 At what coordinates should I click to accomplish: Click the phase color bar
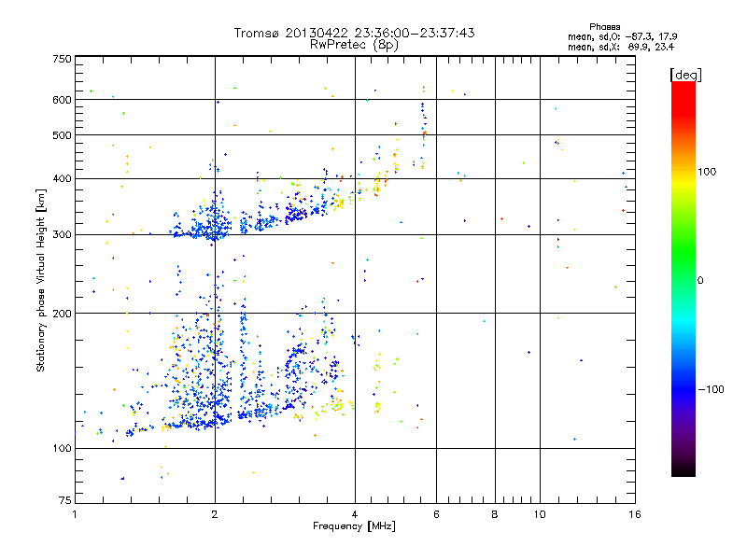684,279
